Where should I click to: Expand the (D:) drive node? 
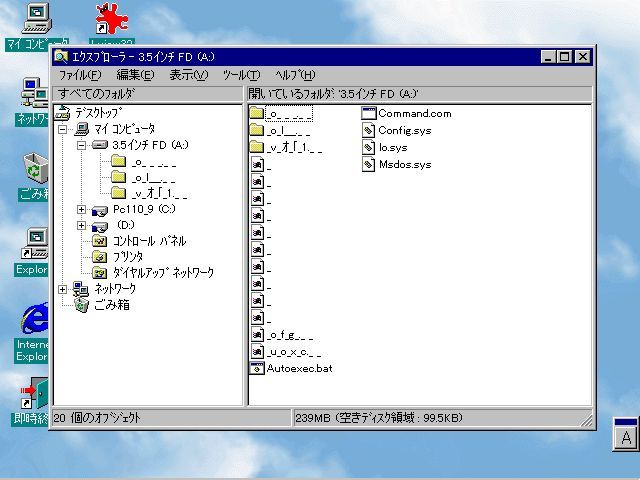click(81, 225)
